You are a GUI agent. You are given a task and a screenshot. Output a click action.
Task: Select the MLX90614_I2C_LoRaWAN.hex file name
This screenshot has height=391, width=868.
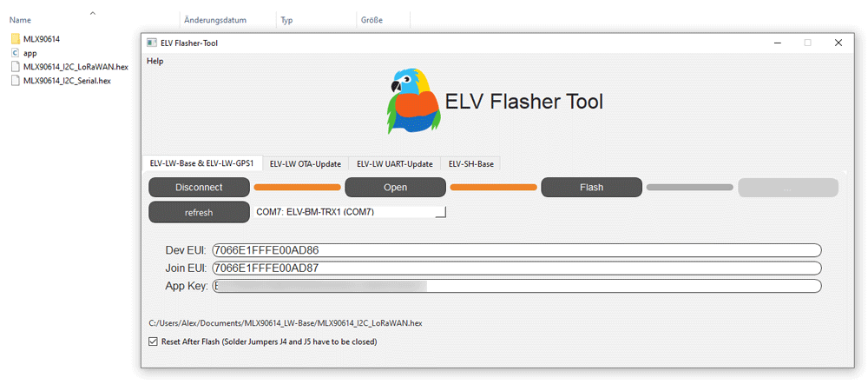[x=76, y=67]
